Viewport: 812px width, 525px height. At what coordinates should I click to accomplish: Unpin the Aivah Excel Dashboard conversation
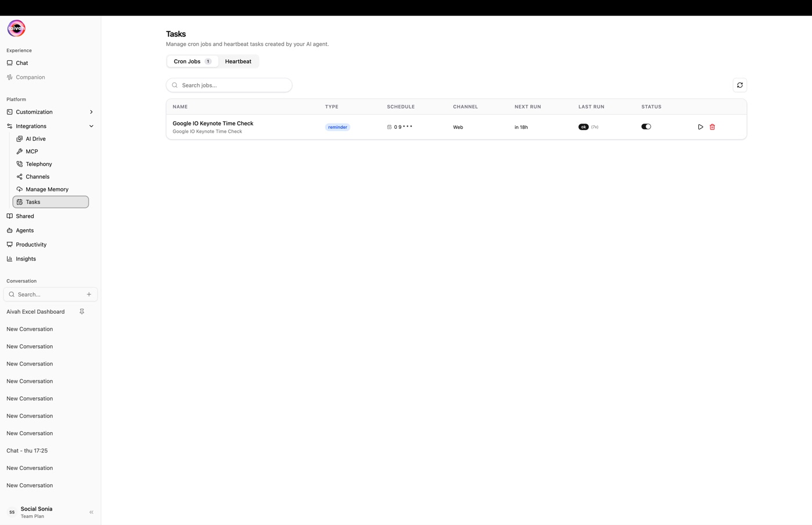click(x=82, y=312)
